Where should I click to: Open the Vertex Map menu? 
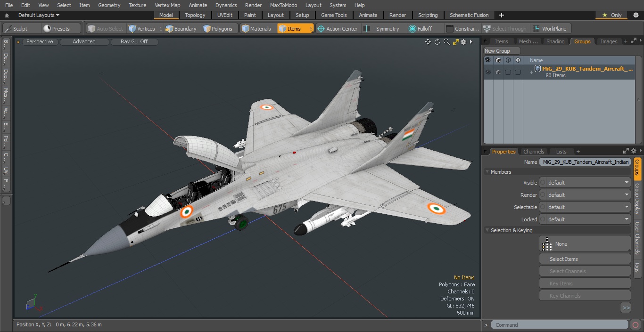[x=167, y=5]
